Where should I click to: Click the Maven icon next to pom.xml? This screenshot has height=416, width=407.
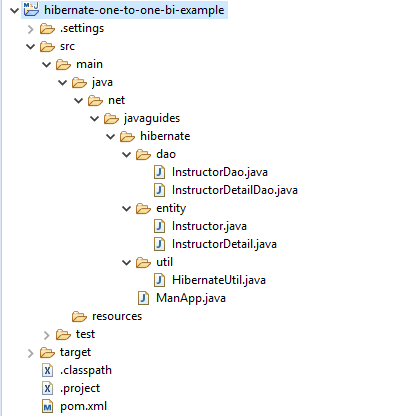(x=47, y=406)
